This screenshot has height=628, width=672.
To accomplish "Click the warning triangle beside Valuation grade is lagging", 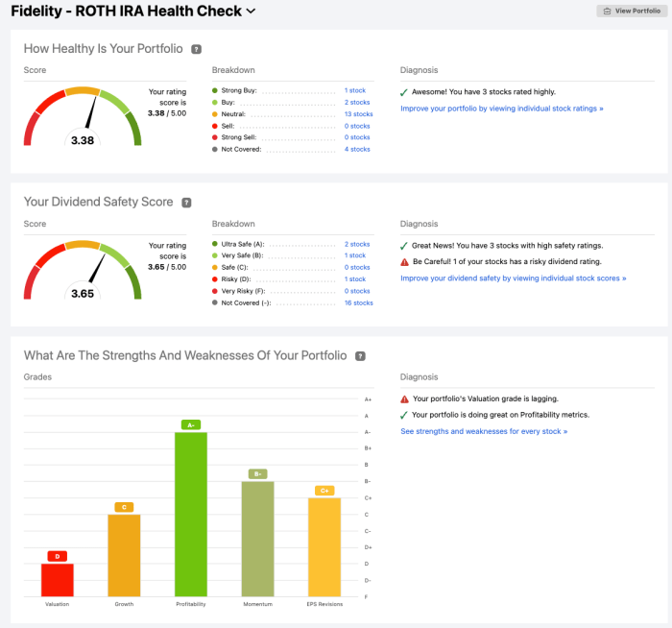I will (x=404, y=399).
